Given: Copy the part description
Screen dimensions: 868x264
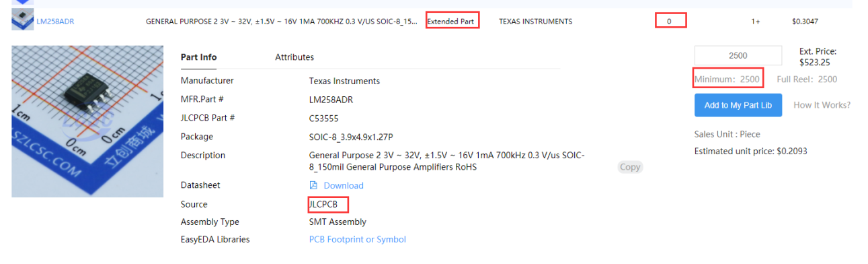Looking at the screenshot, I should pyautogui.click(x=630, y=167).
